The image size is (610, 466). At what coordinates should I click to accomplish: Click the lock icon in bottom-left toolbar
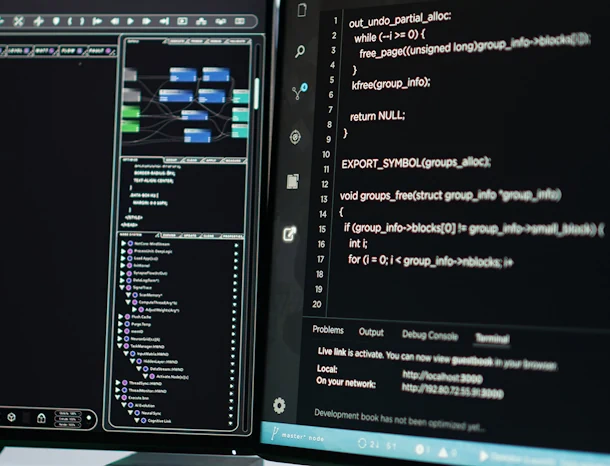click(x=41, y=418)
